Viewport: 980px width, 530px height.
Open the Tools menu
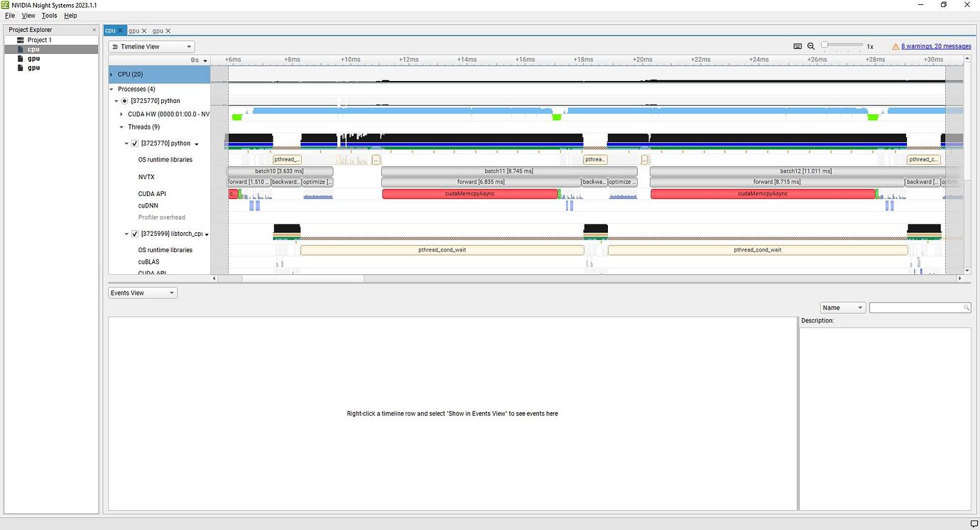coord(49,15)
